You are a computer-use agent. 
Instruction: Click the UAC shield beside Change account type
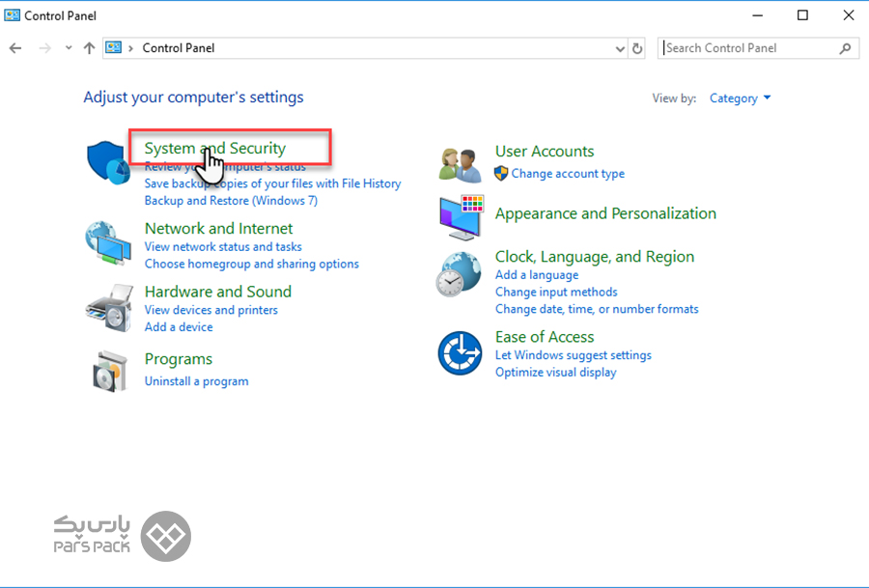pos(501,174)
